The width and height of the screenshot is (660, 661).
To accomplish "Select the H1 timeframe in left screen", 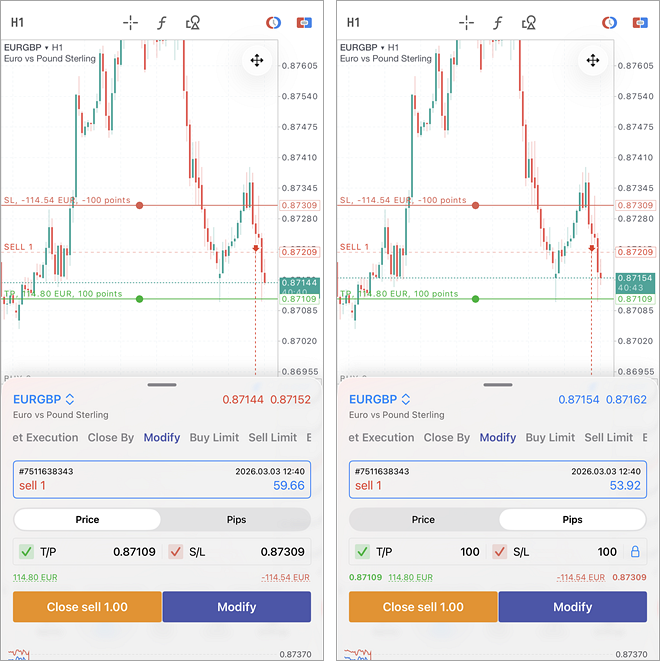I will pyautogui.click(x=17, y=22).
